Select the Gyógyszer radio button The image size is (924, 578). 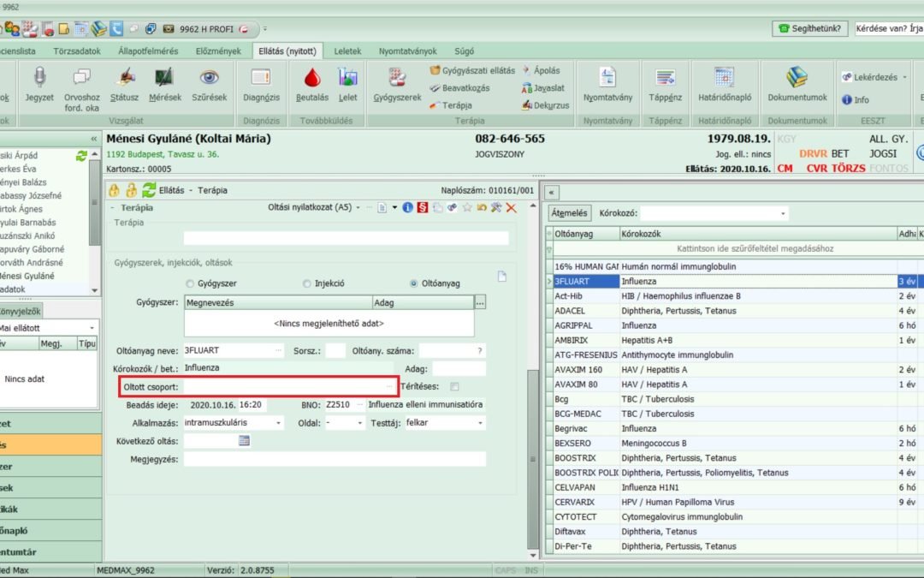(x=190, y=283)
